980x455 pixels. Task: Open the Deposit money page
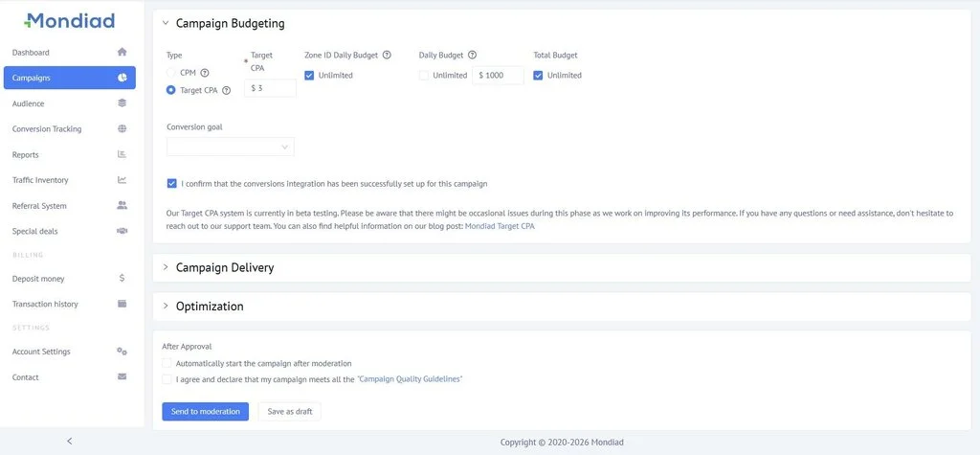[69, 279]
